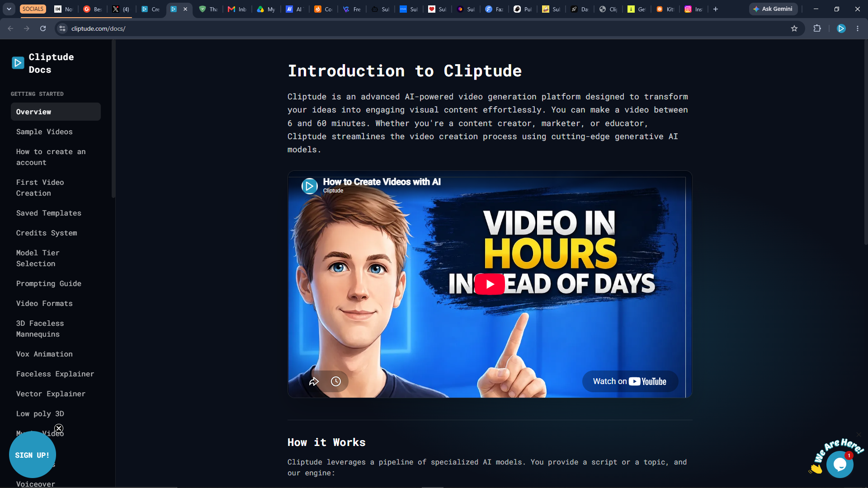This screenshot has width=868, height=488.
Task: Open 3D Faceless Mannequins page
Action: pos(56,328)
